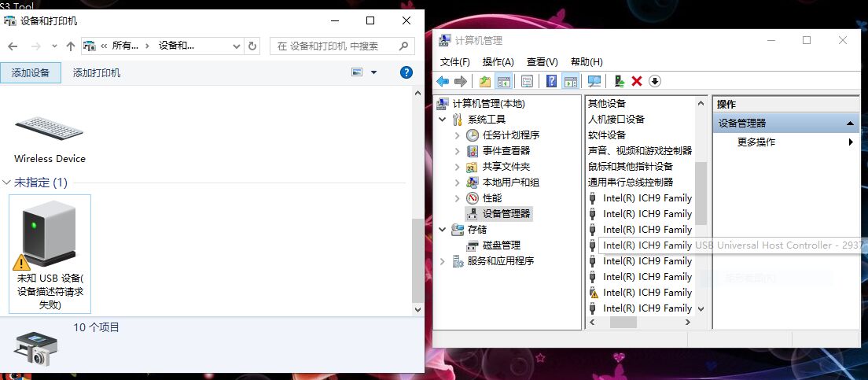This screenshot has width=868, height=380.
Task: Toggle the show/hide console tree icon
Action: [504, 81]
